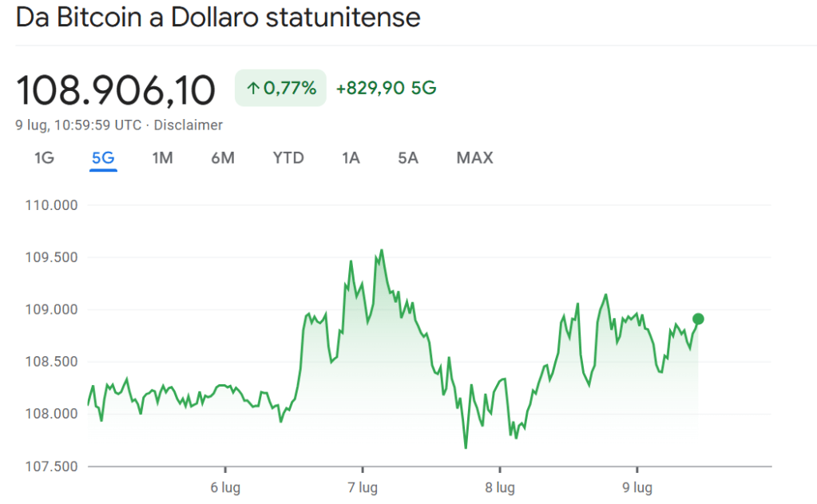Click the 8 lug date axis label
Viewport: 817px width, 504px height.
(500, 486)
